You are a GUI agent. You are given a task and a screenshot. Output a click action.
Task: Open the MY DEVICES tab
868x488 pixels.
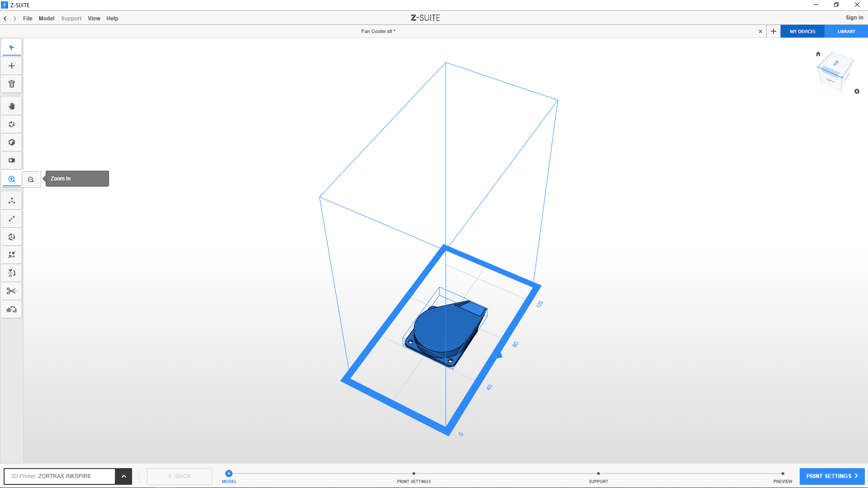pyautogui.click(x=802, y=32)
